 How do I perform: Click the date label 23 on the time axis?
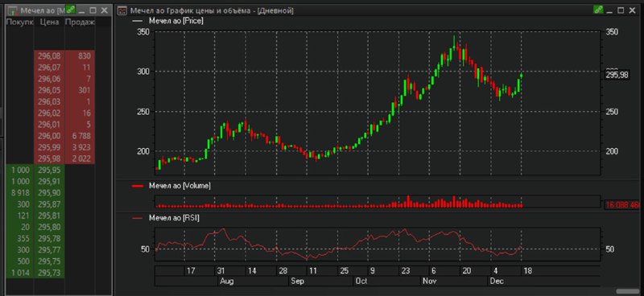[406, 271]
